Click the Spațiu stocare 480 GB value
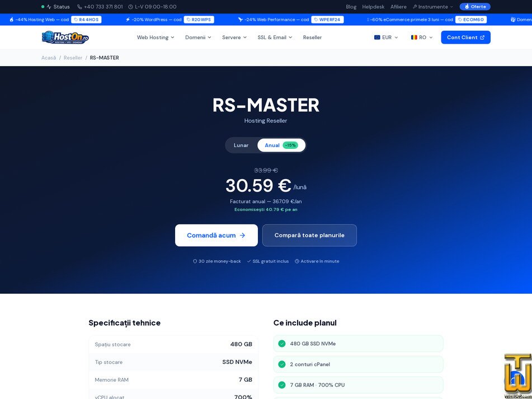This screenshot has width=532, height=399. 241,344
